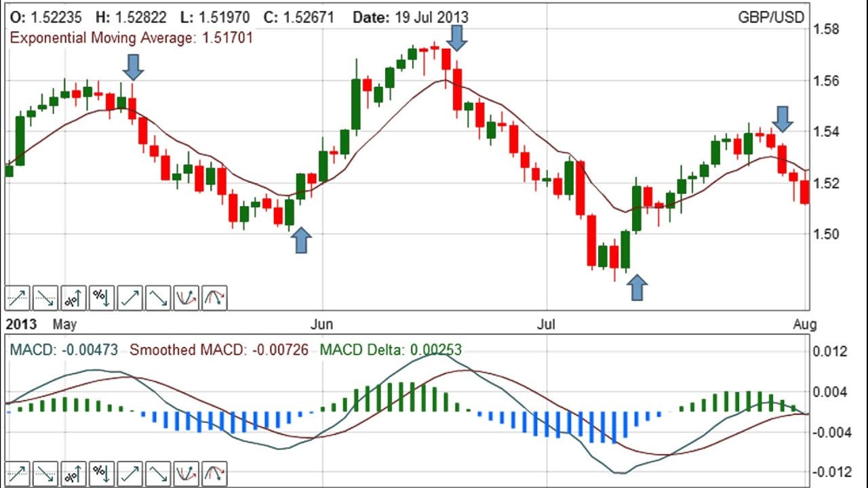
Task: Select MACD panel's falling-below-level arrow icon
Action: point(45,473)
